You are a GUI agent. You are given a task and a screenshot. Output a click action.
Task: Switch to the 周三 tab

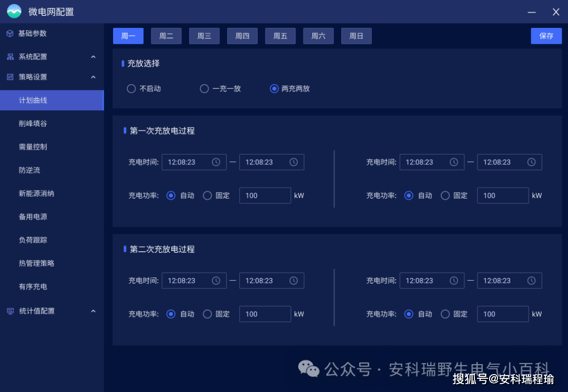(204, 36)
